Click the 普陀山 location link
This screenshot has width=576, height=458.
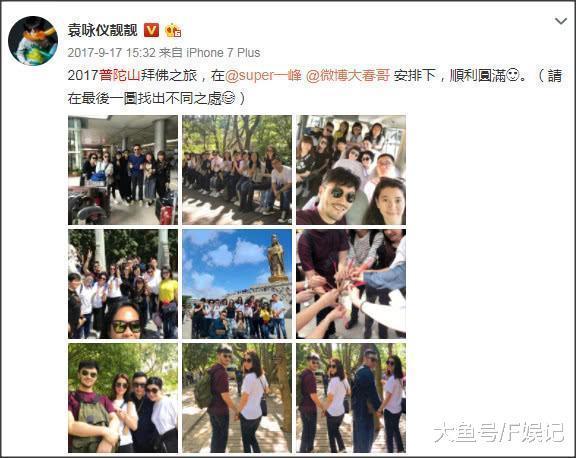[120, 75]
